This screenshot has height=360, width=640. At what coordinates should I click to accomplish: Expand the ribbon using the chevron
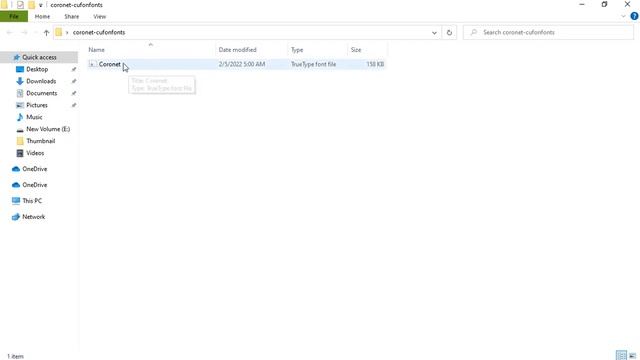coord(623,16)
